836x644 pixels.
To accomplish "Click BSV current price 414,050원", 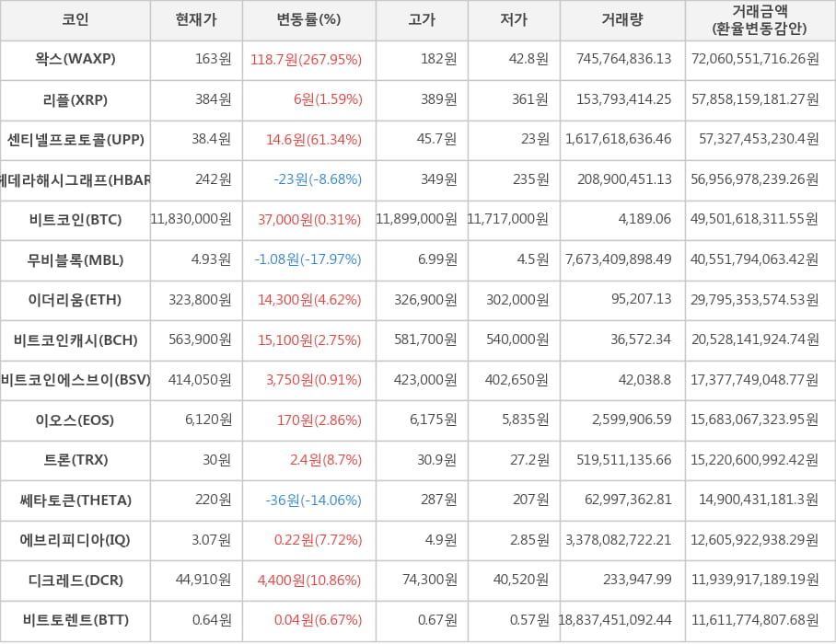I will tap(200, 380).
